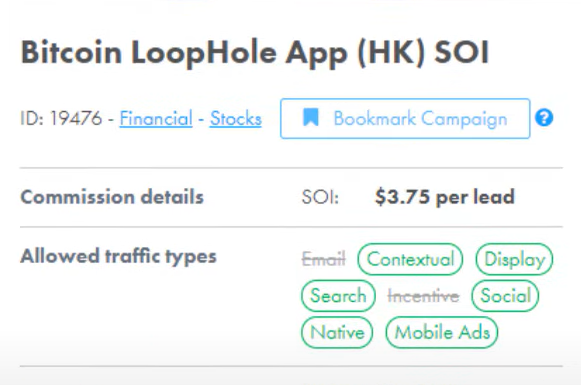Select the Contextual traffic type tag
This screenshot has width=581, height=385.
click(410, 259)
